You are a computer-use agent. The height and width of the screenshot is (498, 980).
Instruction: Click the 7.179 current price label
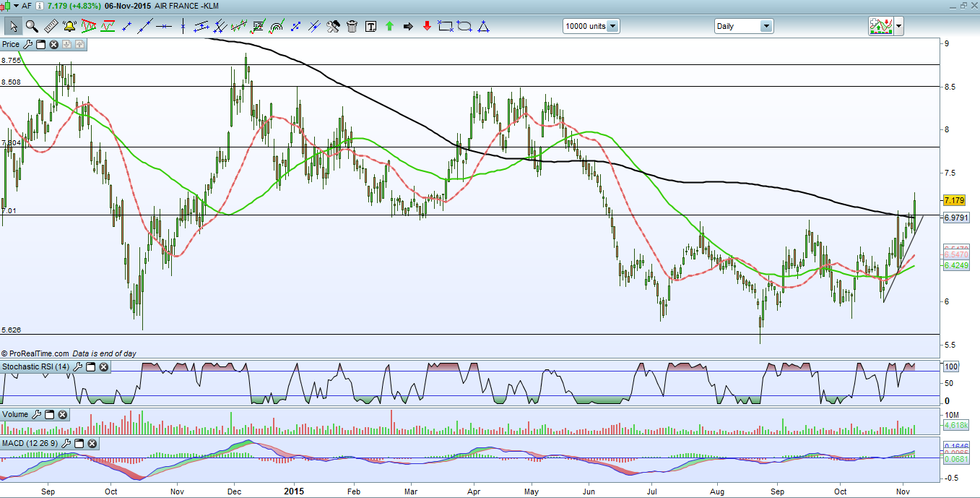955,199
